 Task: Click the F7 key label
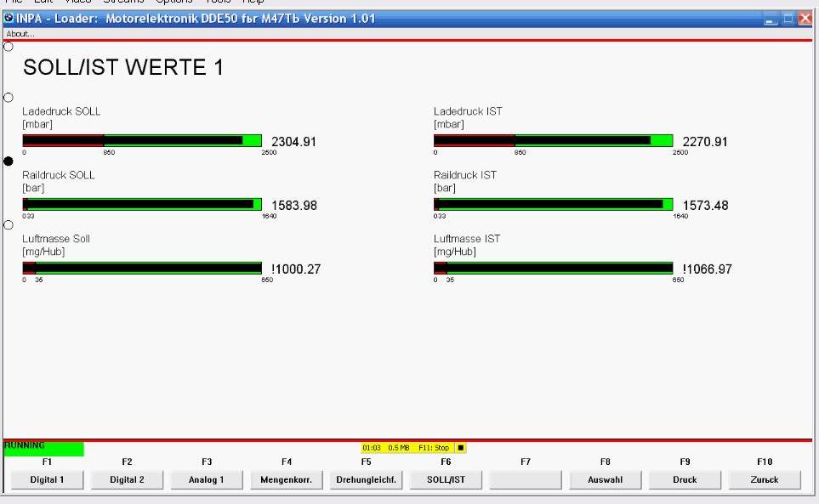(x=526, y=462)
